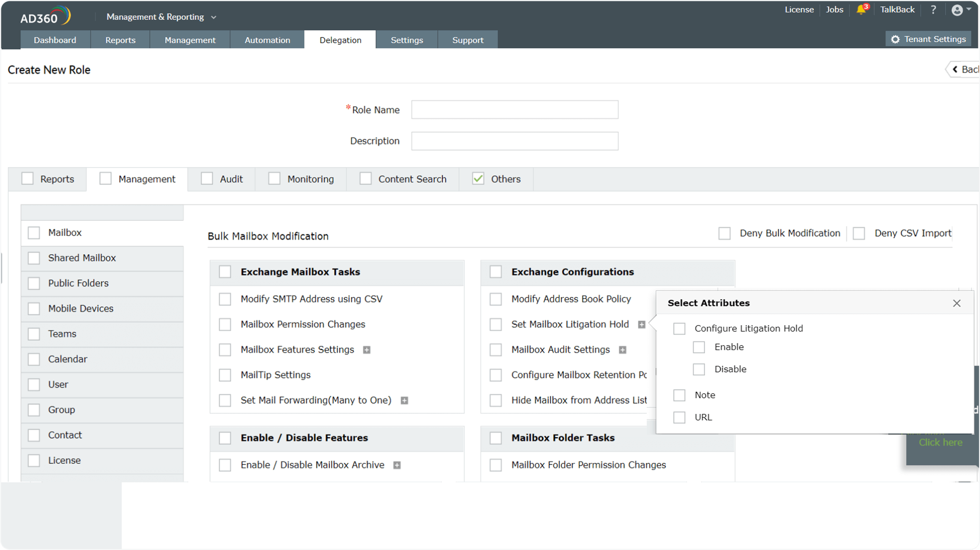
Task: Tick the Shared Mailbox checkbox
Action: tap(34, 258)
